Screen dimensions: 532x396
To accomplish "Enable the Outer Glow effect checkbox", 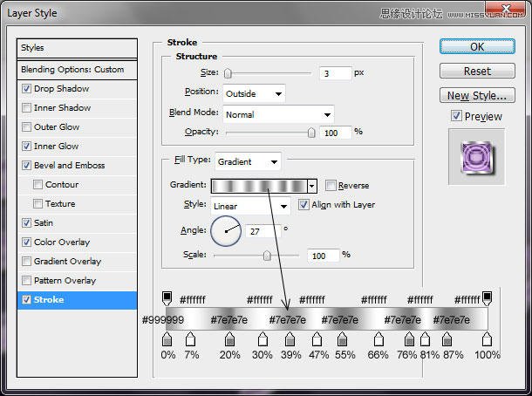I will click(27, 127).
